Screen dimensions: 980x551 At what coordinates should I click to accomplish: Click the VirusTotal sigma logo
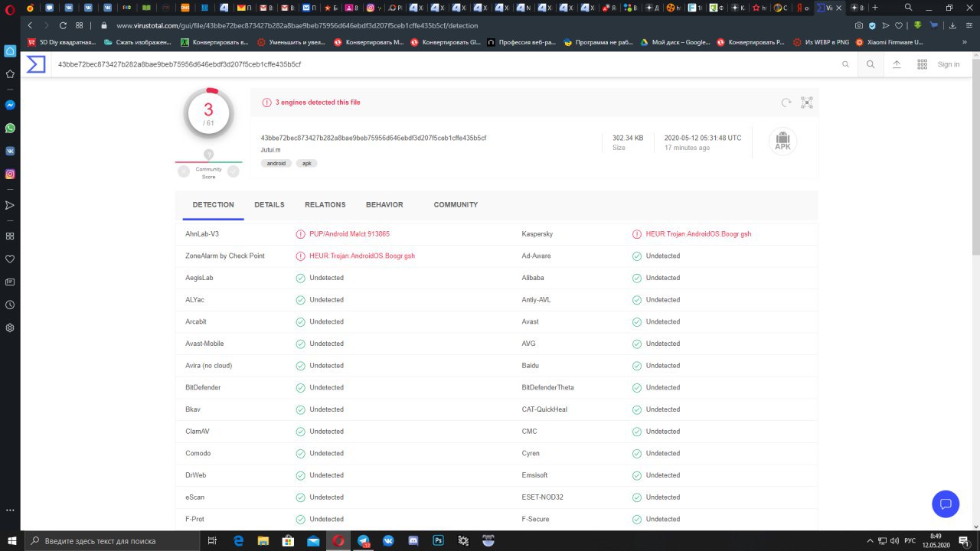point(36,64)
